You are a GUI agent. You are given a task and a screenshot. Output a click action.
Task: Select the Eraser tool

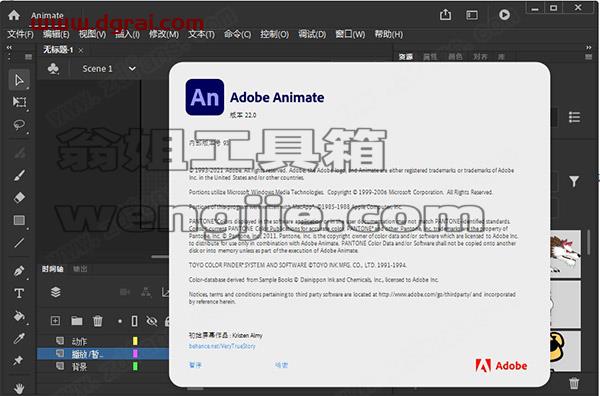[x=19, y=197]
